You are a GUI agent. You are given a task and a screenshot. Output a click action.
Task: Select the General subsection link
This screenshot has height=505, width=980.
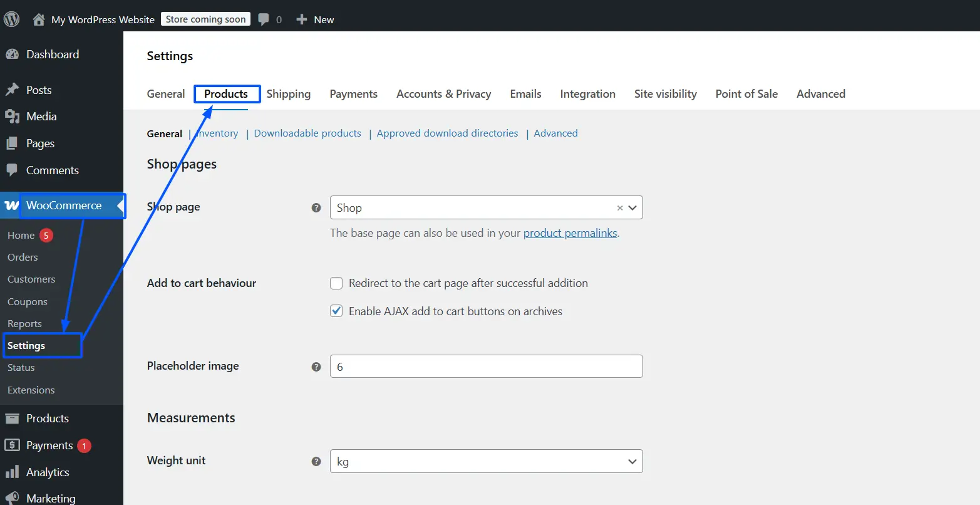(x=165, y=133)
